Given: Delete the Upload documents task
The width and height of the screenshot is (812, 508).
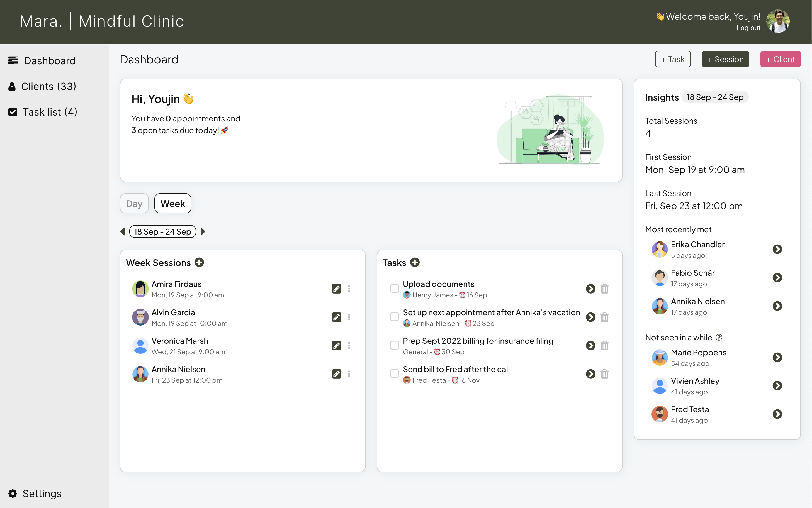Looking at the screenshot, I should click(605, 289).
